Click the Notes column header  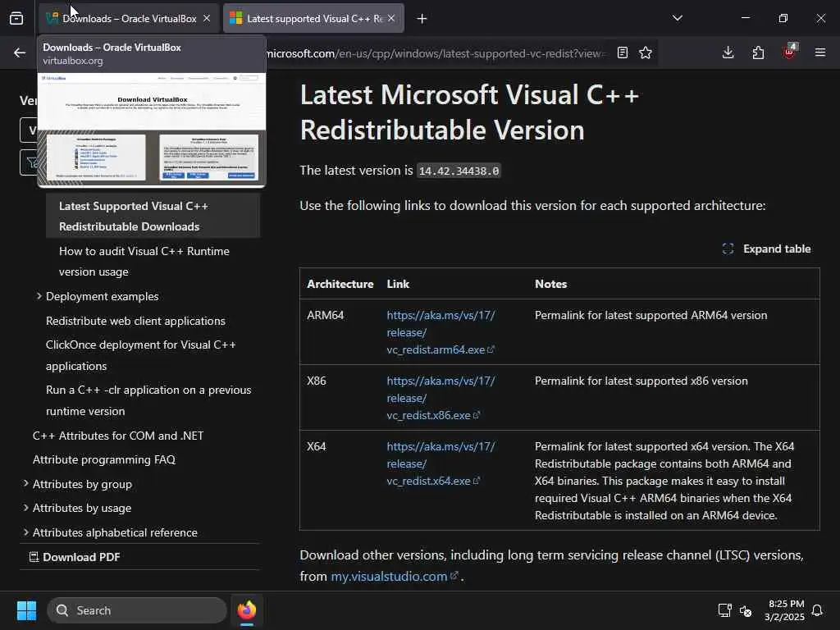[550, 284]
